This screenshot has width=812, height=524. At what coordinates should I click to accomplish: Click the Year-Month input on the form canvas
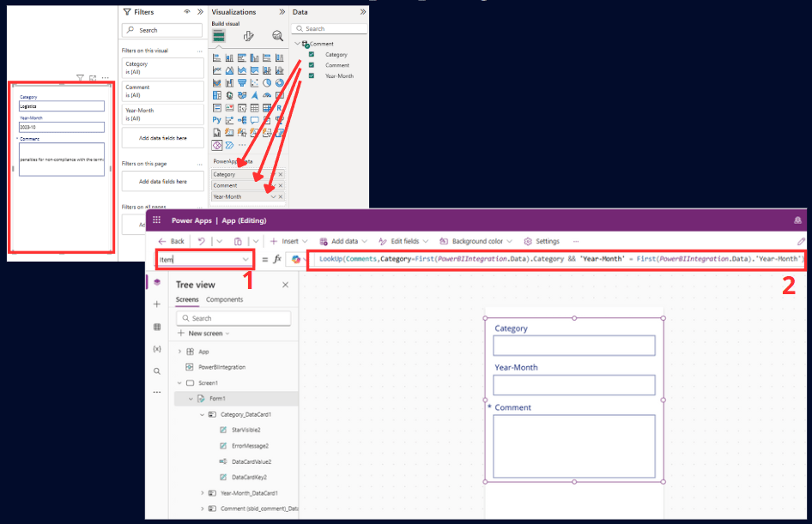pyautogui.click(x=573, y=385)
